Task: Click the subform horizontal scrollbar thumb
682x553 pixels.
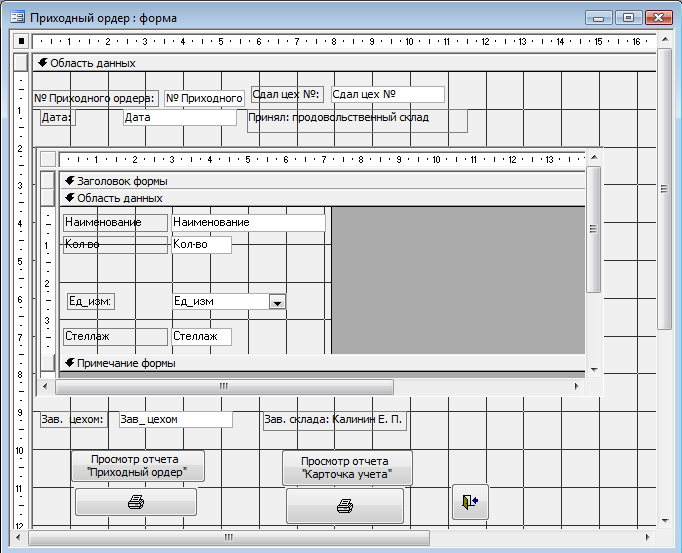Action: tap(224, 386)
